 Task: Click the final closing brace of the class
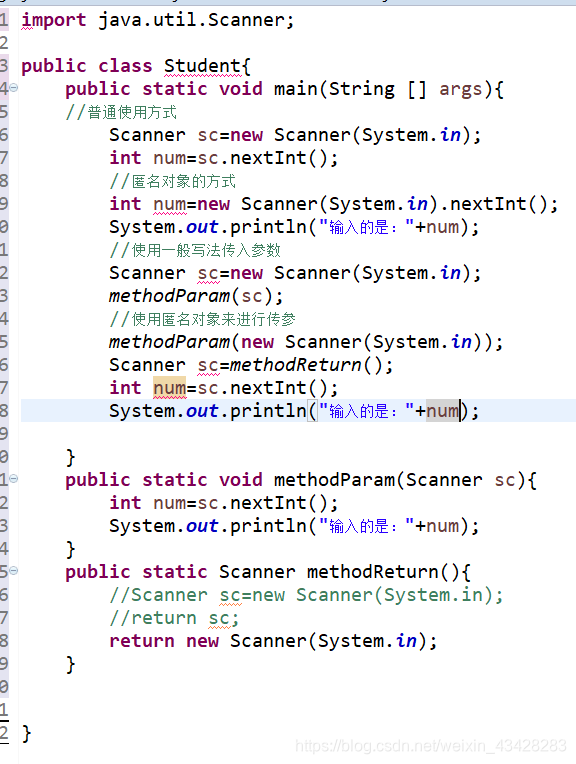click(x=27, y=733)
